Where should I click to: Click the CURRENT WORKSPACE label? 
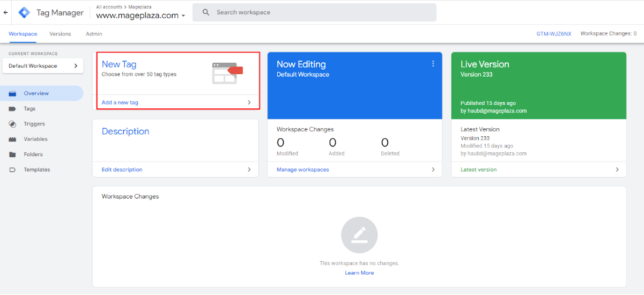[x=33, y=54]
